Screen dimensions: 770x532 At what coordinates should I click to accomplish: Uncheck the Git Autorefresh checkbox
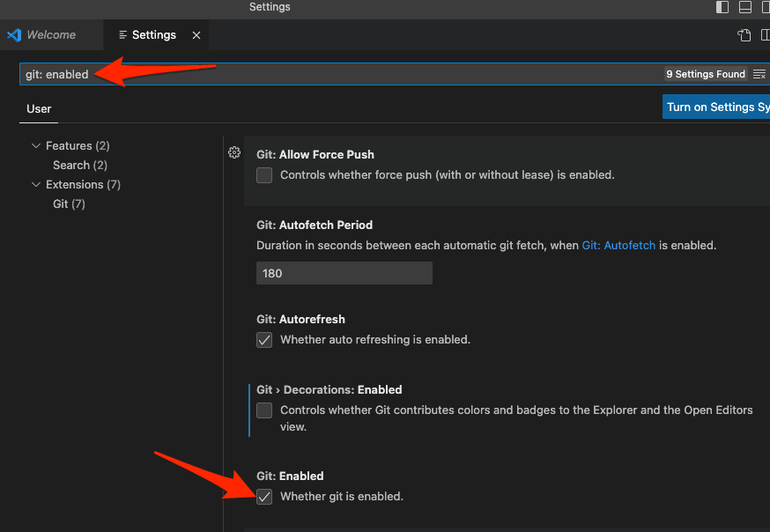click(x=264, y=340)
